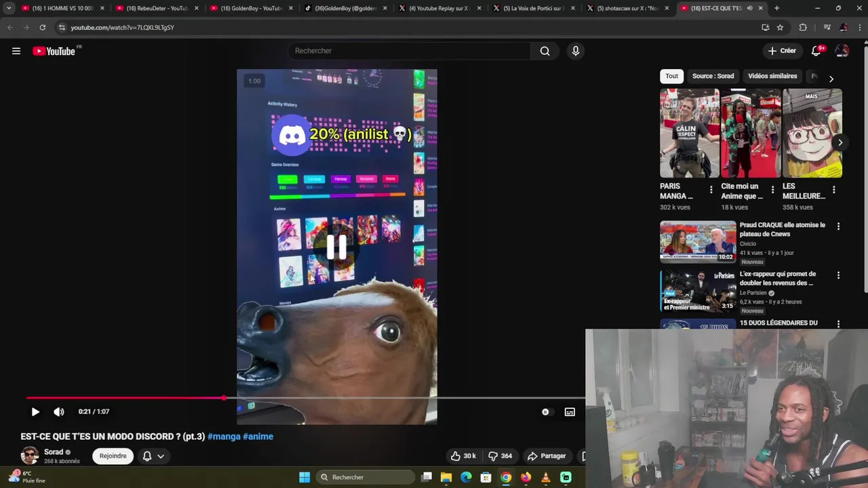Viewport: 868px width, 488px height.
Task: Open options for PARIS MANGA short
Action: [x=711, y=190]
